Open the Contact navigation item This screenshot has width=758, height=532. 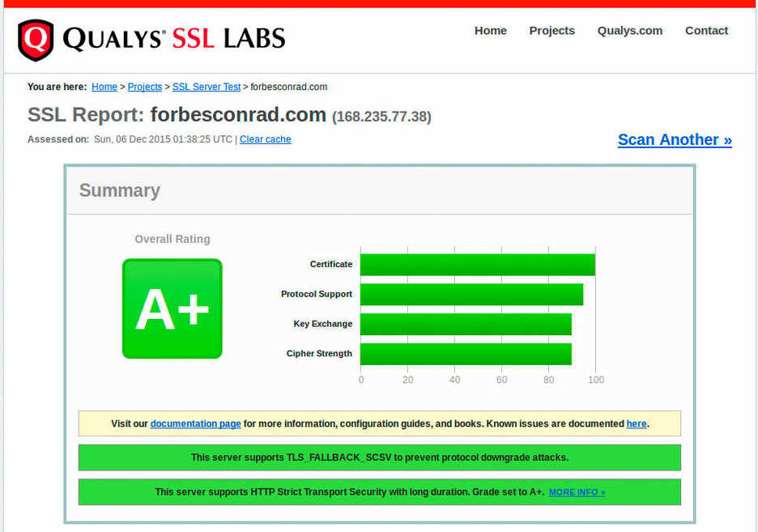706,31
